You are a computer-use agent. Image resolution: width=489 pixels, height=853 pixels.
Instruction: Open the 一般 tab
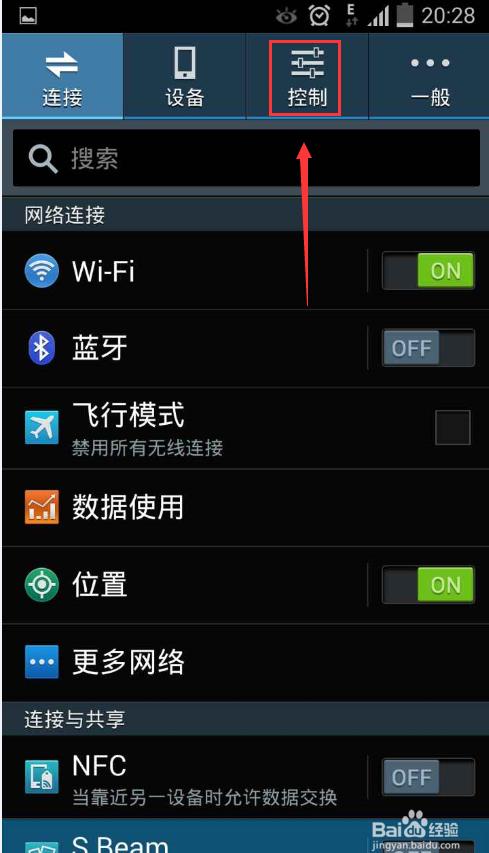[429, 76]
